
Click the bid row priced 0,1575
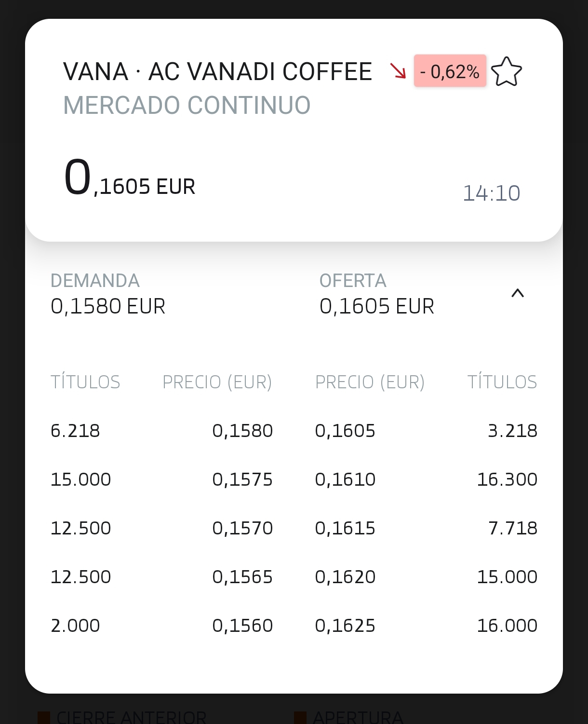click(x=162, y=479)
